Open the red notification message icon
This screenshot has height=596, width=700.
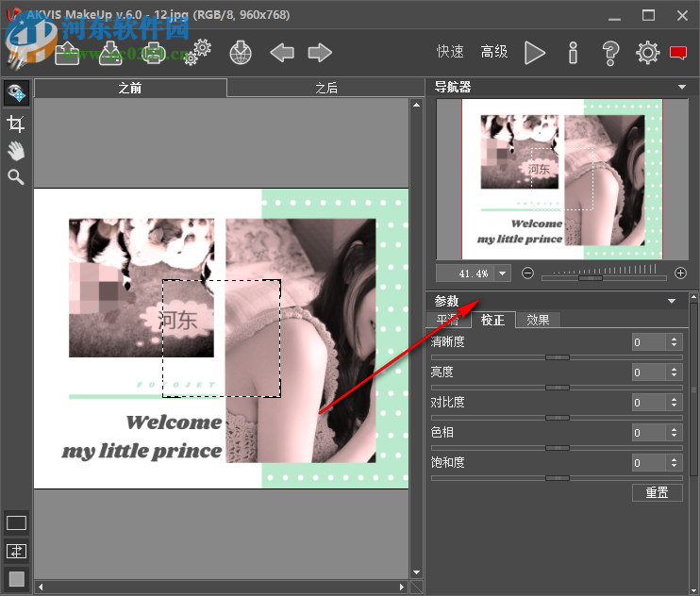point(678,53)
